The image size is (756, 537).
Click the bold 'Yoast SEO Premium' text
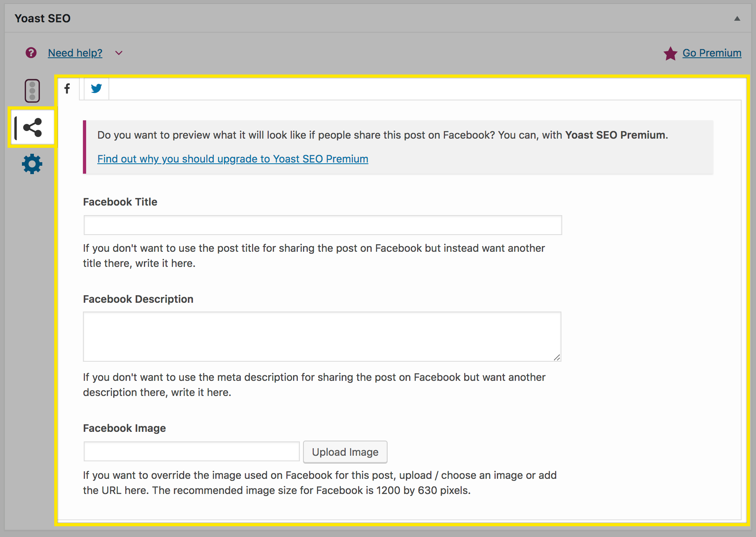pos(615,135)
